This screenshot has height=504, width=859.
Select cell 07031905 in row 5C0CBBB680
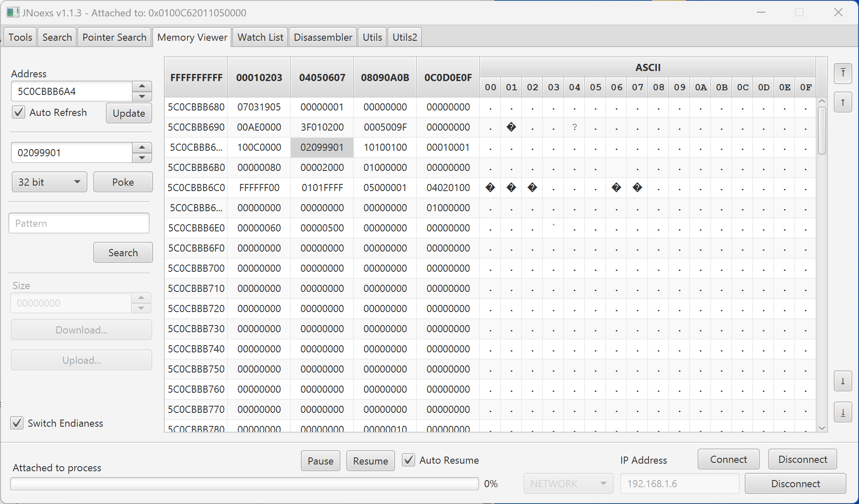(259, 107)
